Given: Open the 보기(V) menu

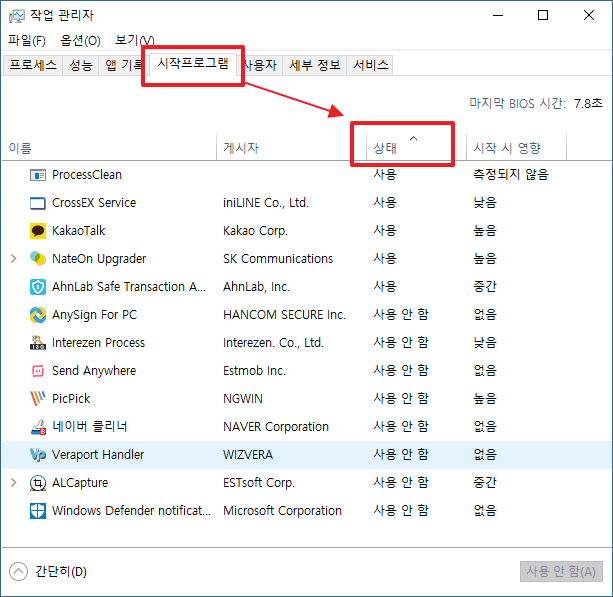Looking at the screenshot, I should 134,40.
